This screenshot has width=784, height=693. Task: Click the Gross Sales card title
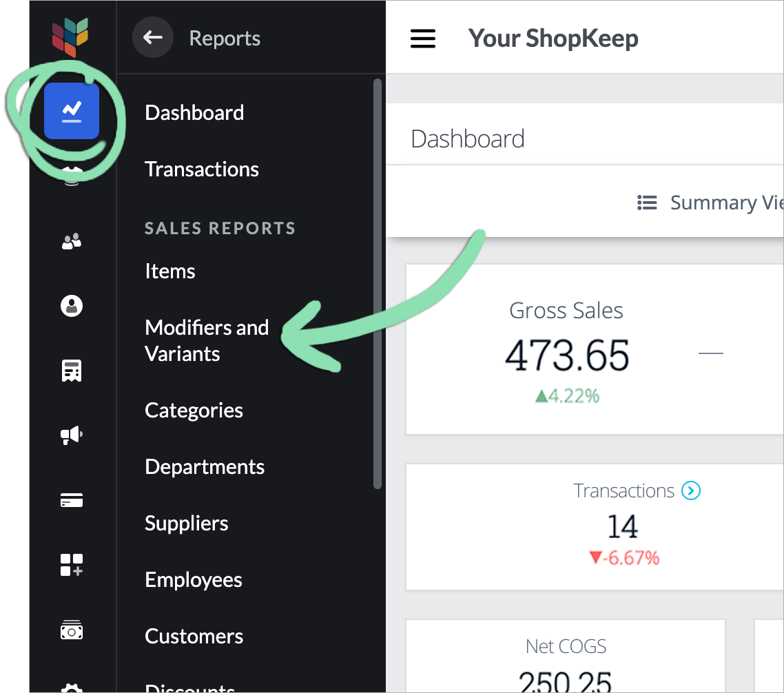tap(566, 311)
